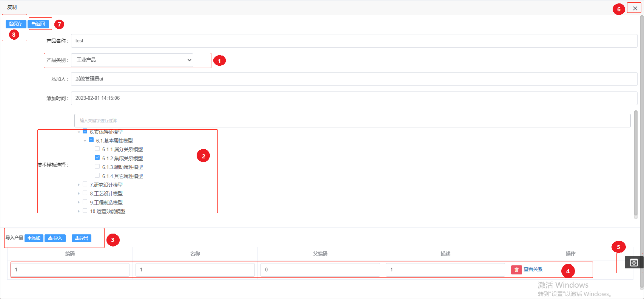Collapse the 6.实体特征模型 tree node

pos(79,132)
